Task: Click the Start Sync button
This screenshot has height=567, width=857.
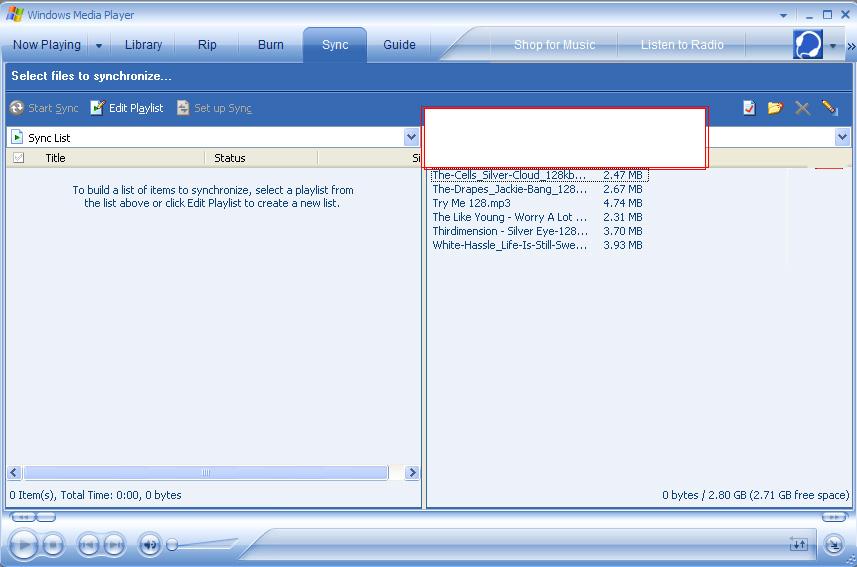Action: (x=44, y=108)
